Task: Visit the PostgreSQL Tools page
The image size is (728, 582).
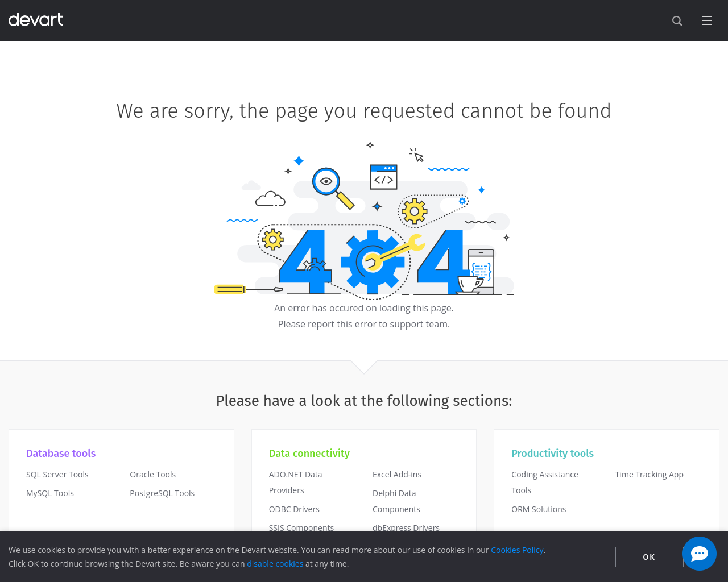Action: click(x=162, y=493)
